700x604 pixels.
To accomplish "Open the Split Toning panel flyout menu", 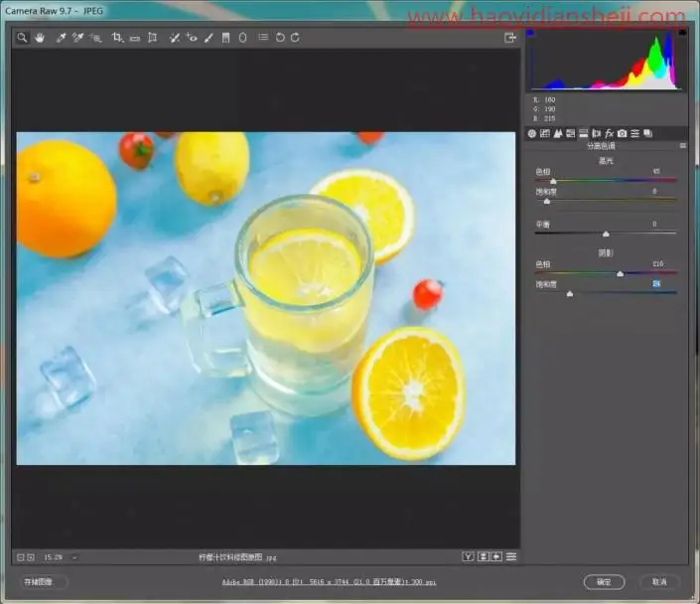I will pos(682,146).
